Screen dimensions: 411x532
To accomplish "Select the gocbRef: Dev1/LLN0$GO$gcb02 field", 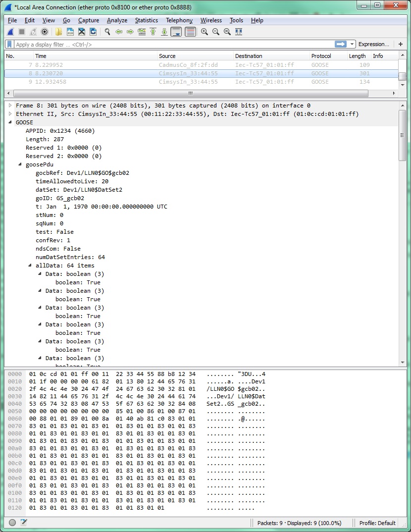I will coord(82,173).
